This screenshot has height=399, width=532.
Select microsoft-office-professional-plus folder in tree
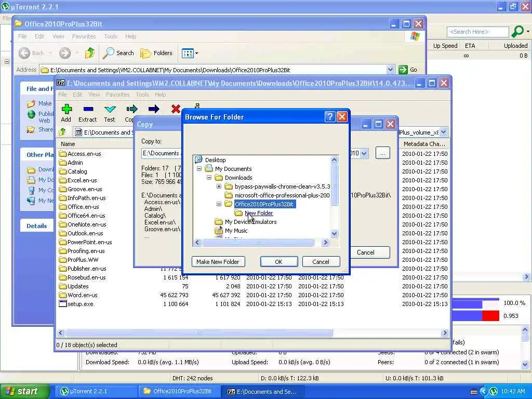(282, 195)
